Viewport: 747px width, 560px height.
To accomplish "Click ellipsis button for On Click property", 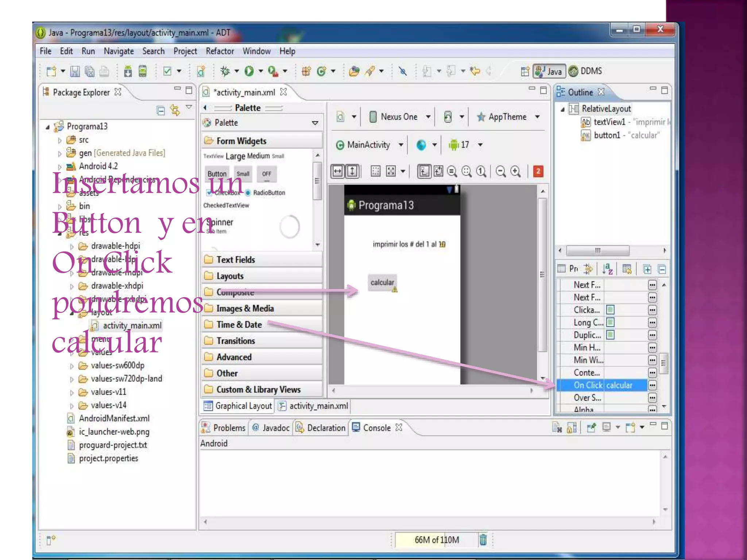I will click(652, 385).
